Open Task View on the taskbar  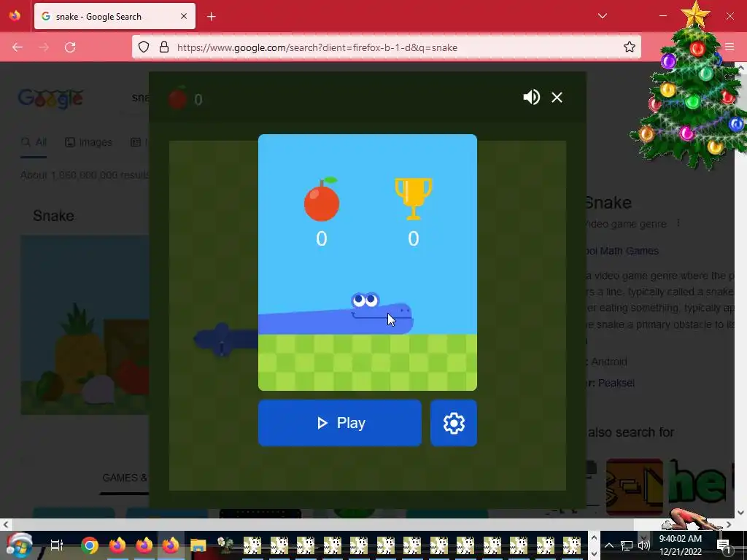click(57, 545)
